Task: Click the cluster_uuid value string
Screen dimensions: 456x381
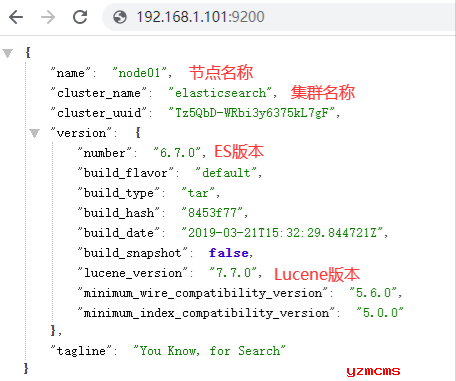Action: pyautogui.click(x=252, y=113)
